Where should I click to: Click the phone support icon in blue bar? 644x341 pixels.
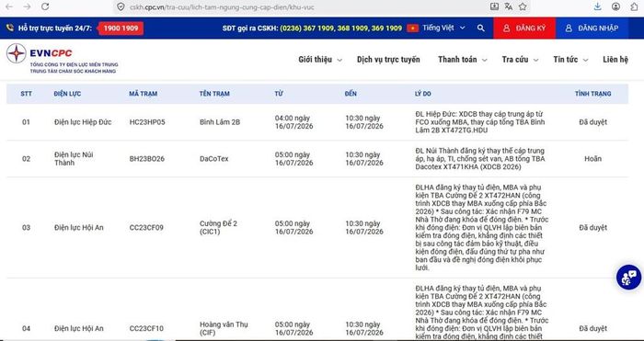(10, 28)
